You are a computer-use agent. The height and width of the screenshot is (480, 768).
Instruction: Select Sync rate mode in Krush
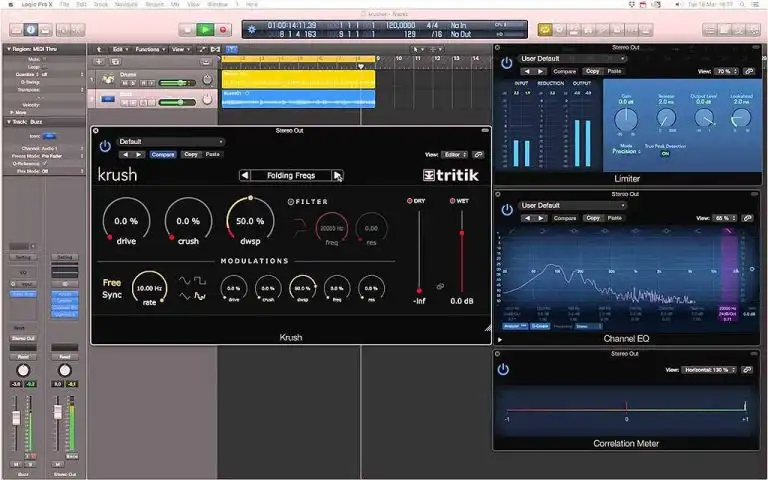112,295
